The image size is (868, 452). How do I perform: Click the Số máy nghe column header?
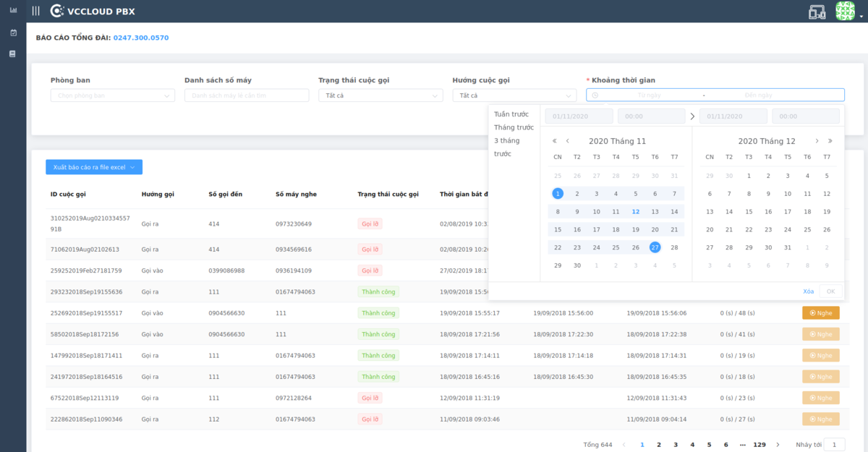pyautogui.click(x=296, y=195)
